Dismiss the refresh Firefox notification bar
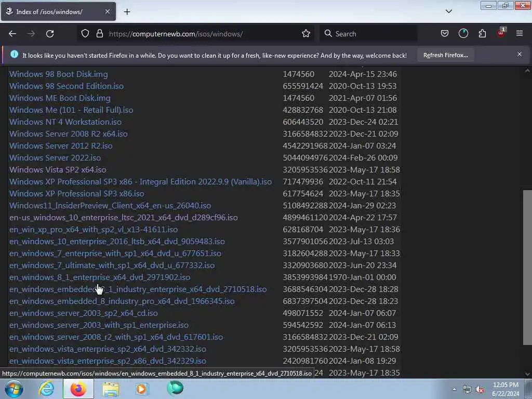The height and width of the screenshot is (399, 532). pos(519,54)
